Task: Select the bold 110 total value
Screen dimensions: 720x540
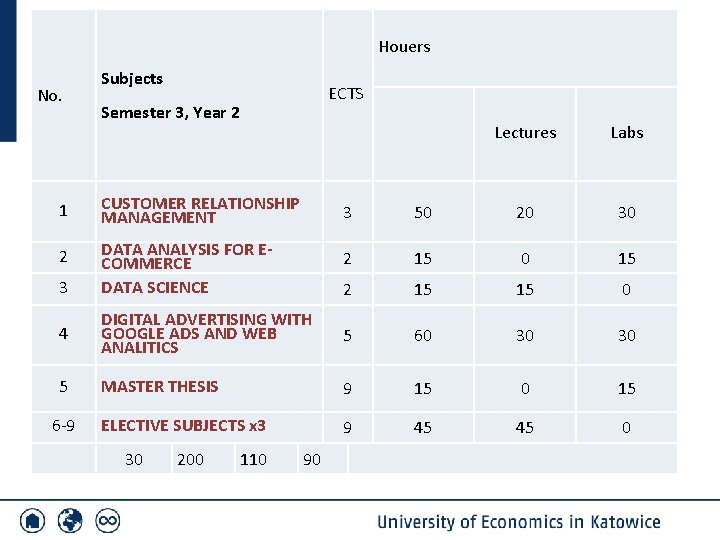Action: coord(254,460)
